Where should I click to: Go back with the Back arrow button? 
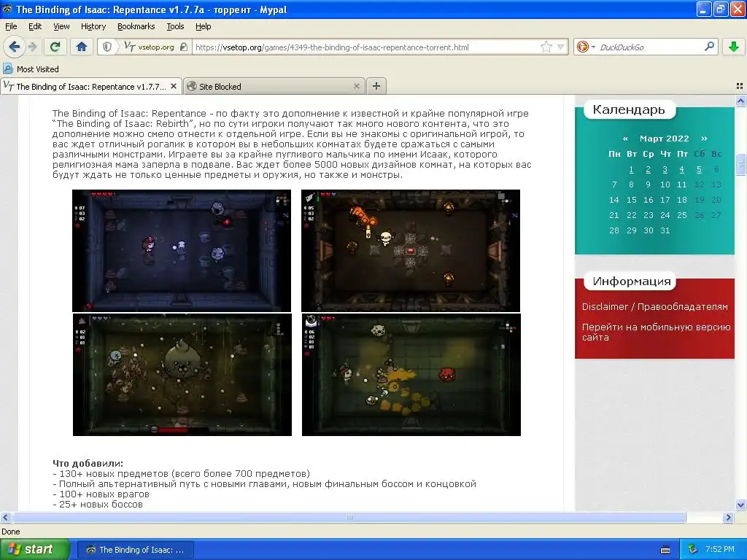point(14,47)
